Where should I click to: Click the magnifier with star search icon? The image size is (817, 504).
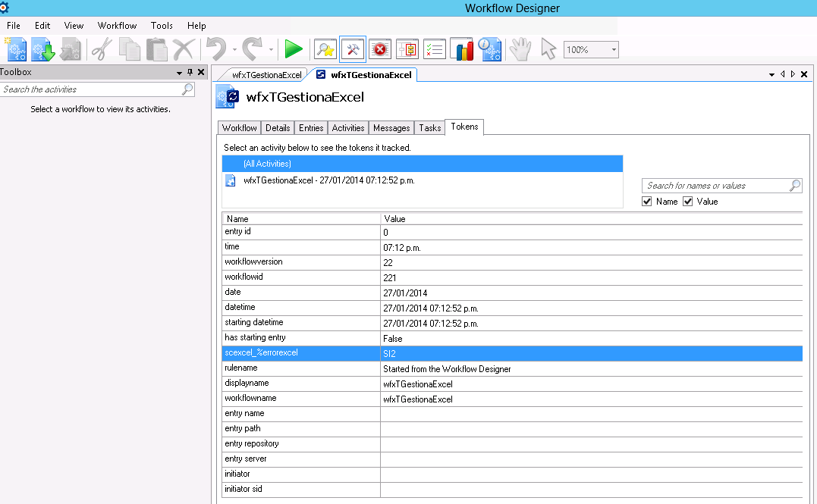click(325, 50)
